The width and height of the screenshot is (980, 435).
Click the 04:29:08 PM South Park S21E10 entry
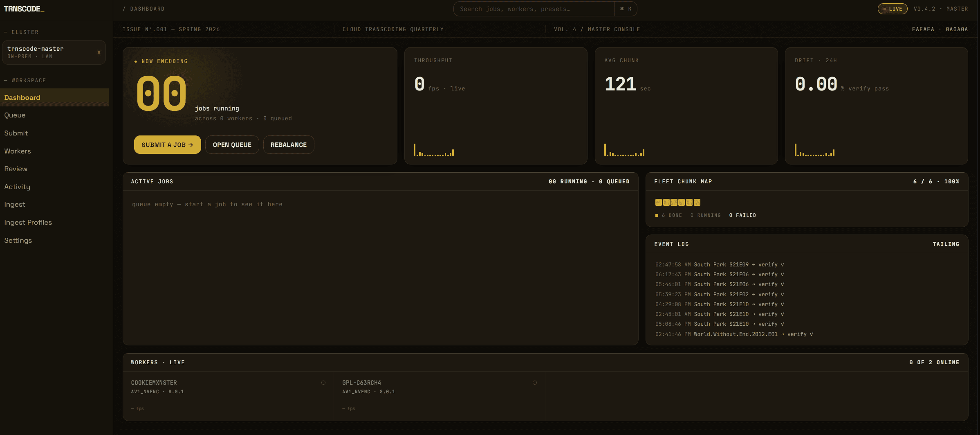click(720, 304)
